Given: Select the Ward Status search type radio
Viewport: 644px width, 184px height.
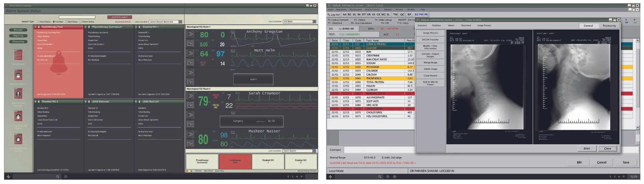Looking at the screenshot, I should [x=38, y=22].
